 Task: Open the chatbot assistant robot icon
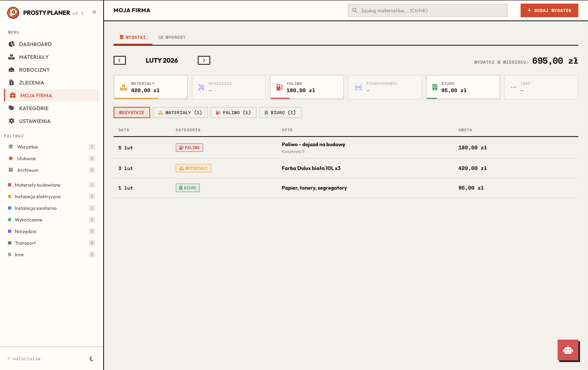tap(568, 350)
